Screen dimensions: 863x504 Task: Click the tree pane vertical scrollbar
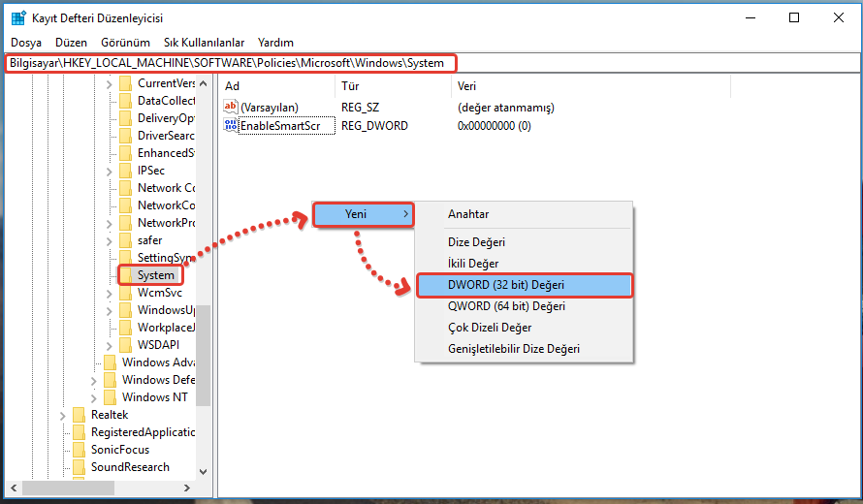(x=204, y=242)
